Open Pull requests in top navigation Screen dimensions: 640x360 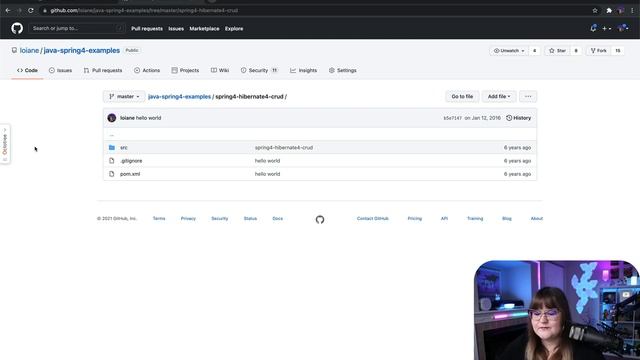(x=147, y=29)
